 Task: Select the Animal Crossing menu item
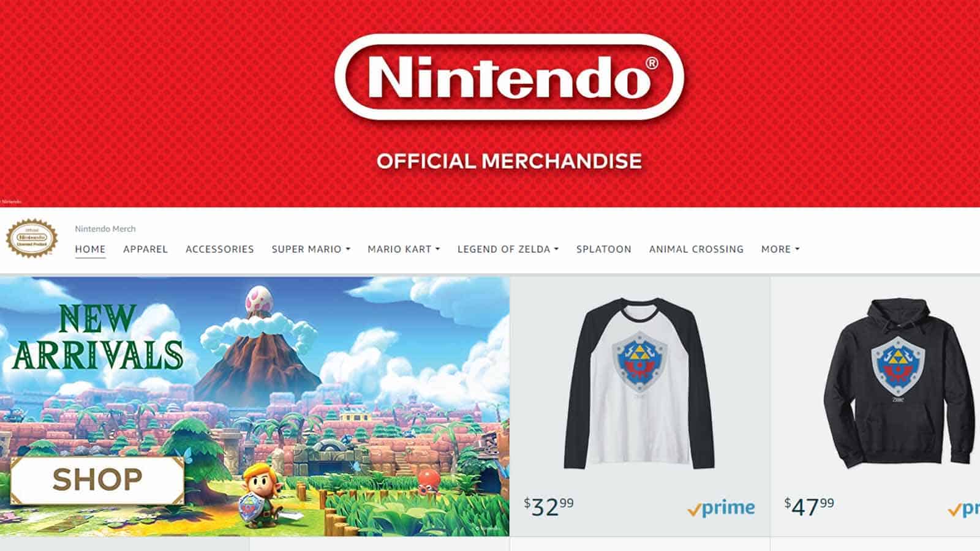(696, 249)
